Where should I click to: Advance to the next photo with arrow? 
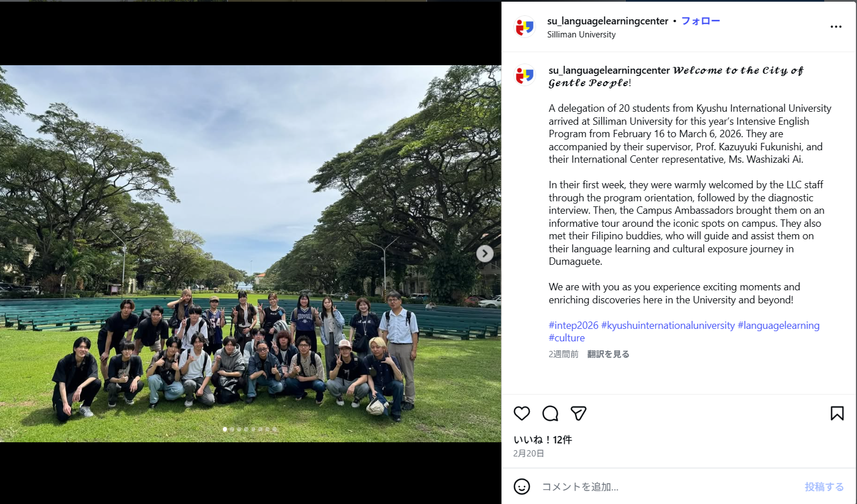pos(484,253)
